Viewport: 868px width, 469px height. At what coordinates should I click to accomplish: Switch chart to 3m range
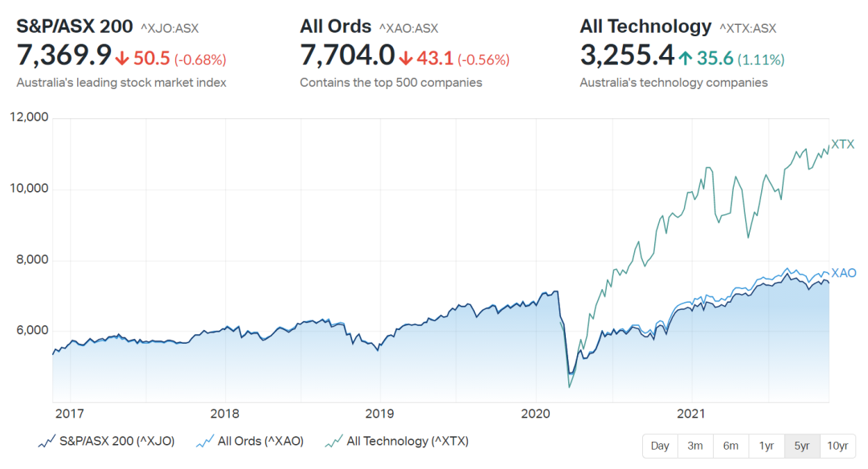coord(695,446)
